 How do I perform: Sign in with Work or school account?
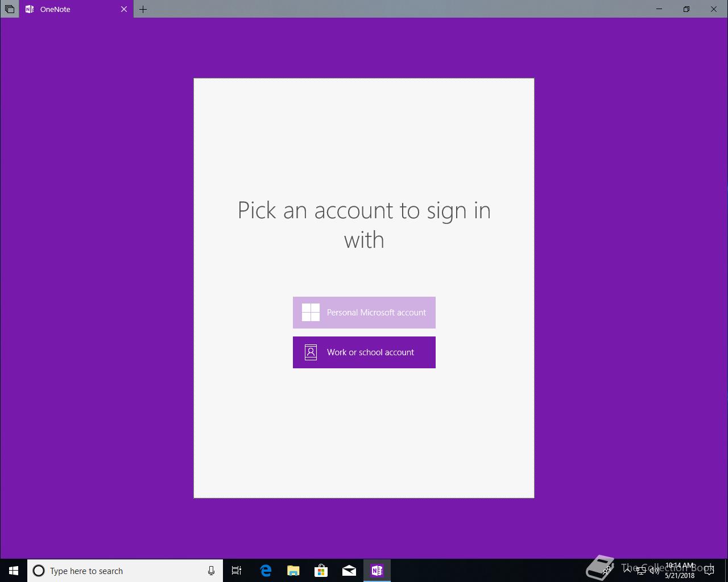click(x=364, y=352)
